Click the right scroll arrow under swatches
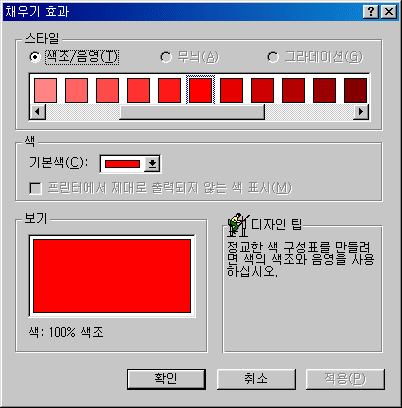 (x=361, y=111)
